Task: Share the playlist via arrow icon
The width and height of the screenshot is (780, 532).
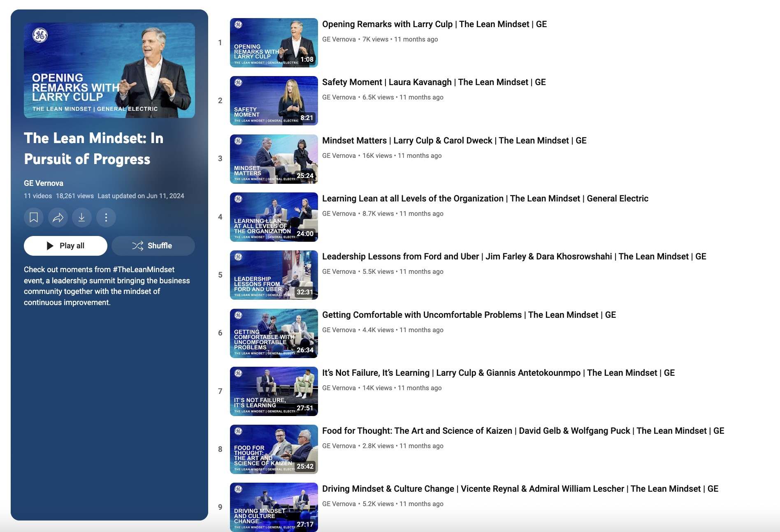Action: pyautogui.click(x=58, y=217)
